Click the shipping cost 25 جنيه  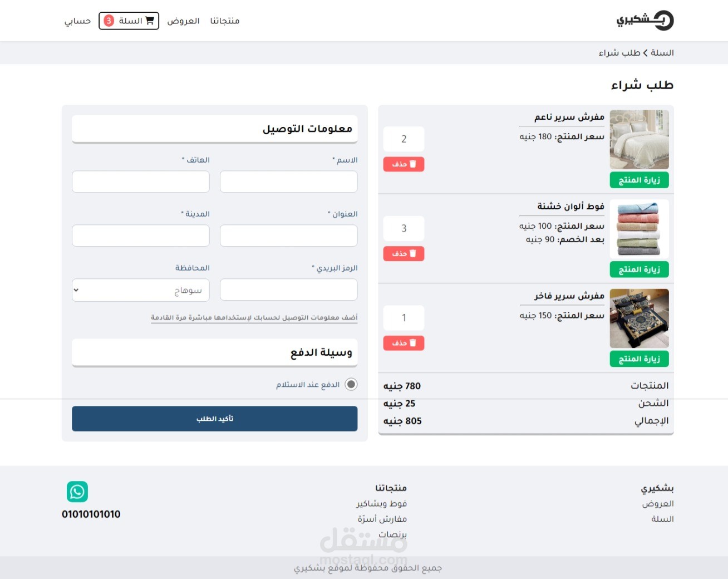pos(399,403)
